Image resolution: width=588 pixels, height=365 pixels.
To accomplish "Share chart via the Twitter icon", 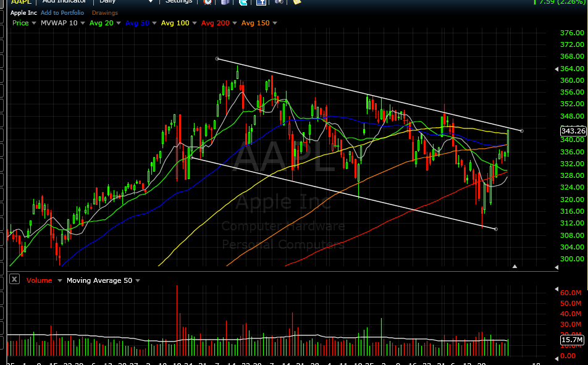I will tap(243, 2).
